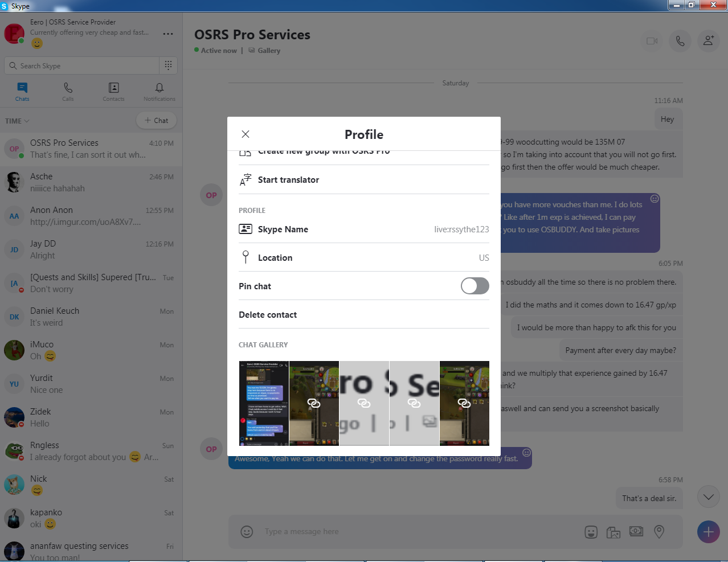This screenshot has height=562, width=728.
Task: Open the dial pad icon beside the search box
Action: pyautogui.click(x=168, y=65)
